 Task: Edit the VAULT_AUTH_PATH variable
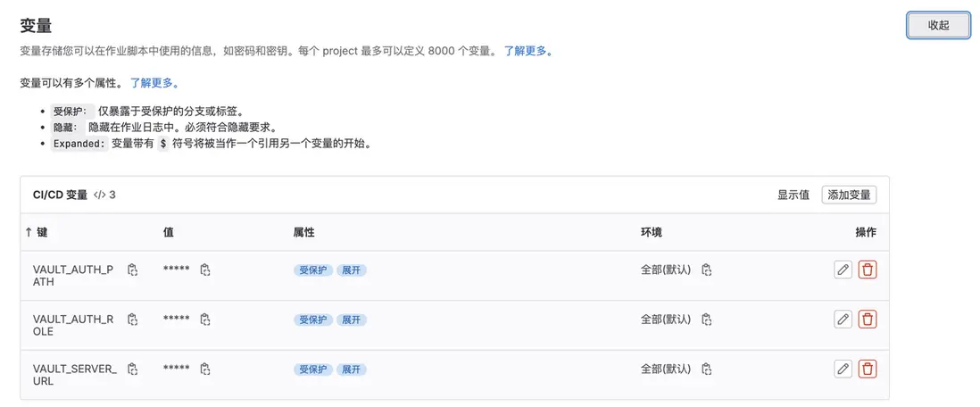point(843,270)
